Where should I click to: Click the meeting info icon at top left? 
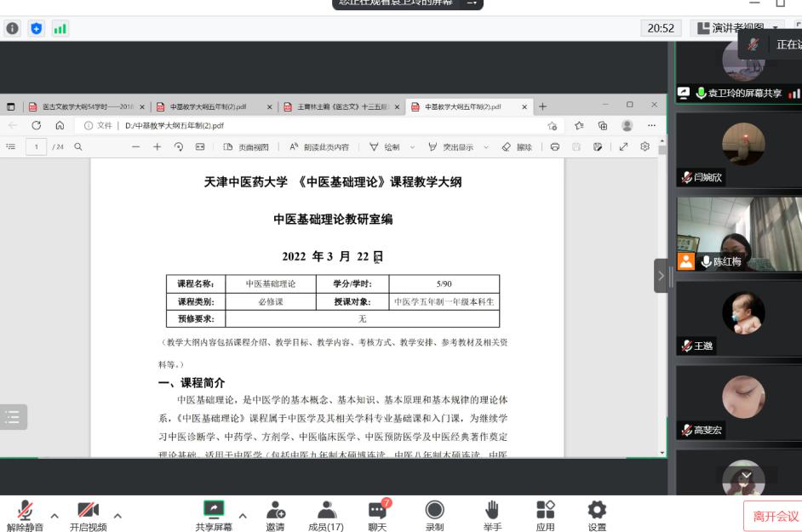coord(14,28)
